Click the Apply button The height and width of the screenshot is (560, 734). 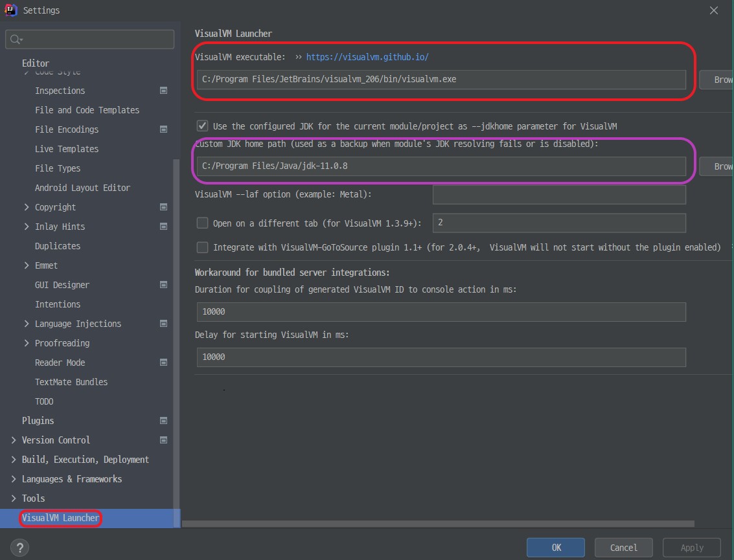click(691, 547)
